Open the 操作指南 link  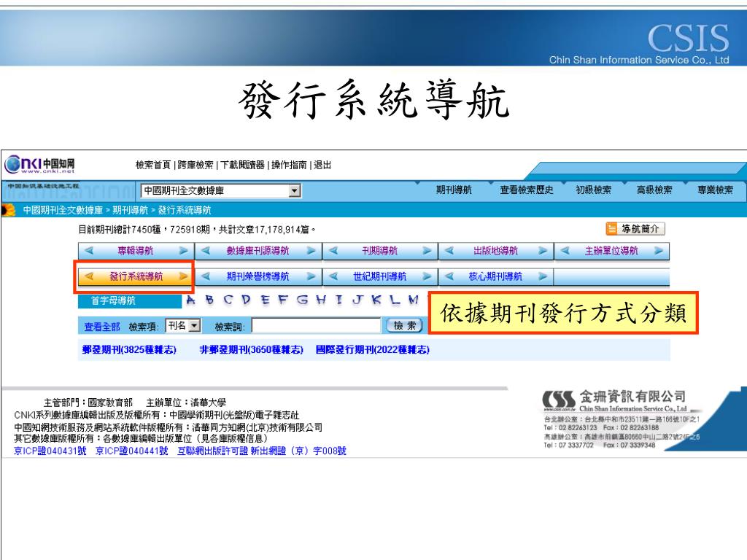click(289, 165)
